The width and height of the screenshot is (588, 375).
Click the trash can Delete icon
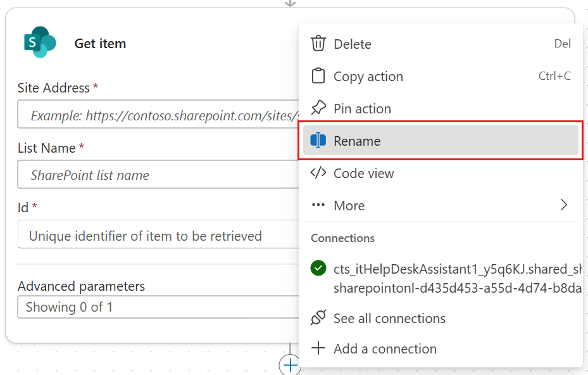(x=318, y=43)
